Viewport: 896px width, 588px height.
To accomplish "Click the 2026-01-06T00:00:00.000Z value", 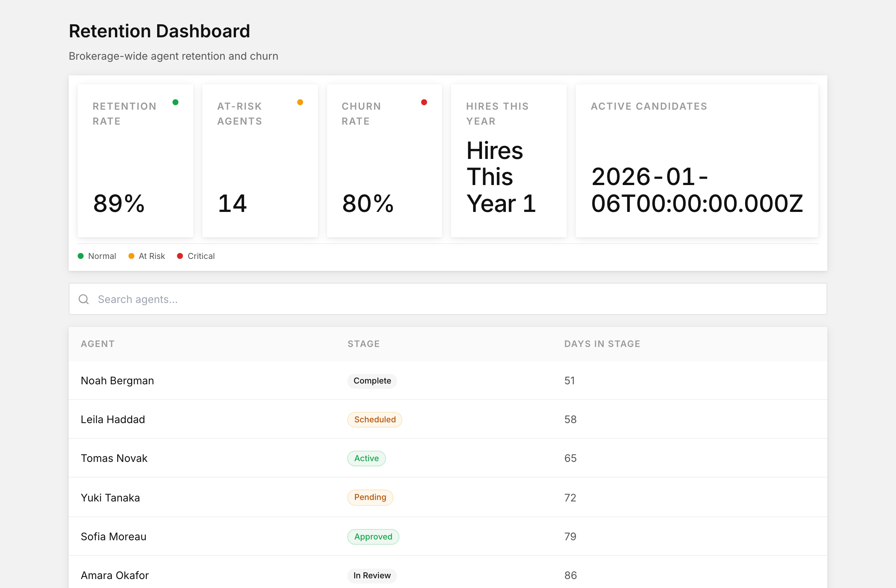I will (697, 190).
